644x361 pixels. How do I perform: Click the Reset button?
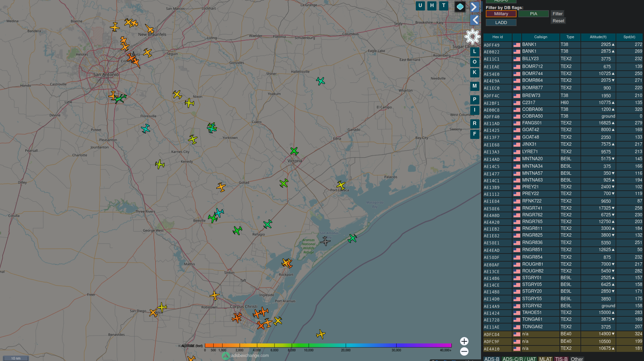click(558, 21)
